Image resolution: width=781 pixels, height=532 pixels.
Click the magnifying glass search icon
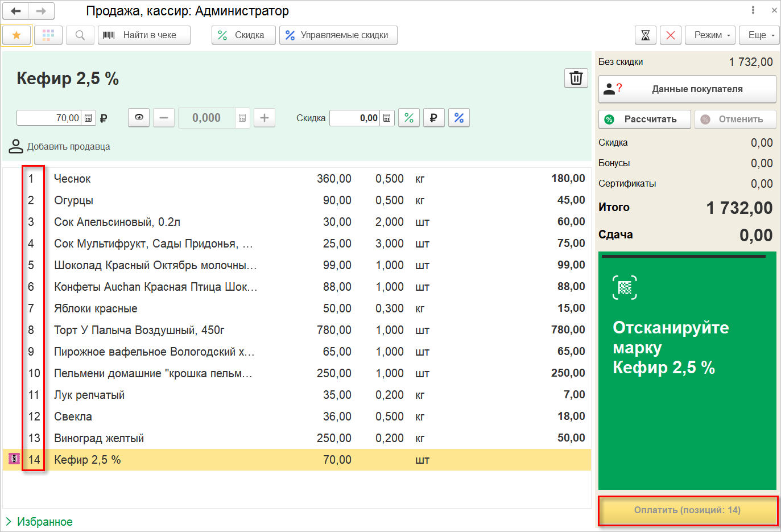pyautogui.click(x=80, y=35)
